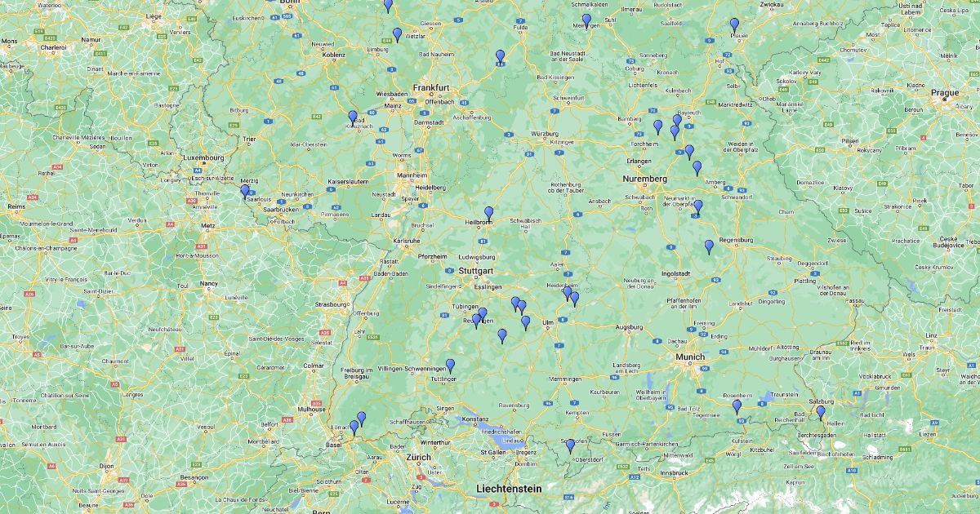The width and height of the screenshot is (980, 514).
Task: Click the marker nearest to Bamberg
Action: 657,126
